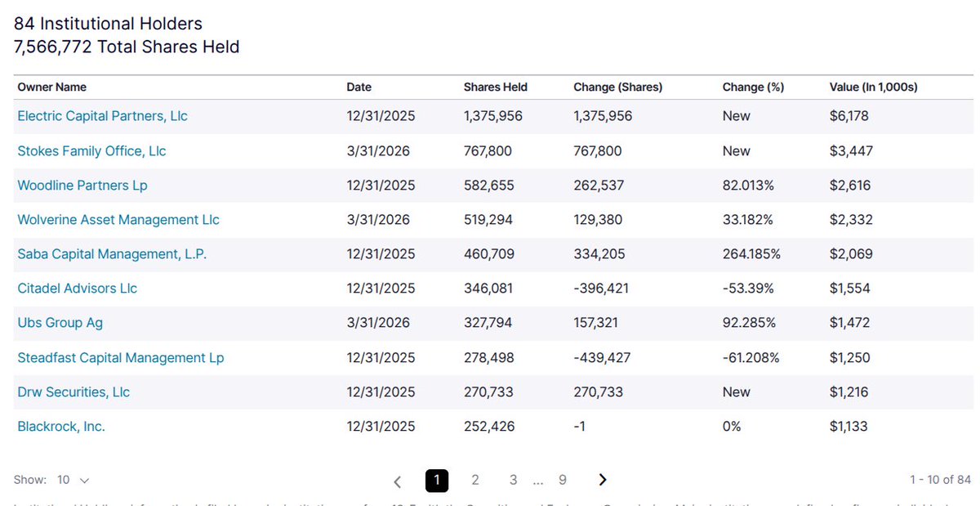Select the -439,427 change shares cell

(x=602, y=358)
